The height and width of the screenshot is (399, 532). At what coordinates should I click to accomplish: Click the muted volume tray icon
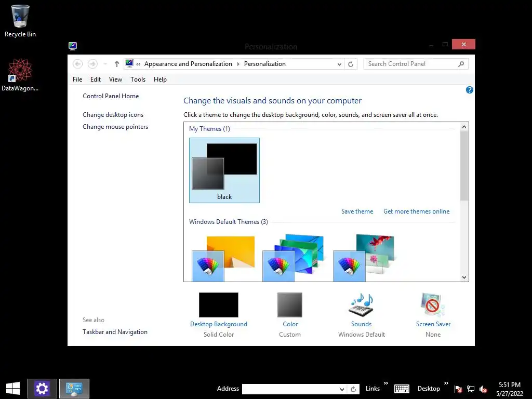pos(483,389)
